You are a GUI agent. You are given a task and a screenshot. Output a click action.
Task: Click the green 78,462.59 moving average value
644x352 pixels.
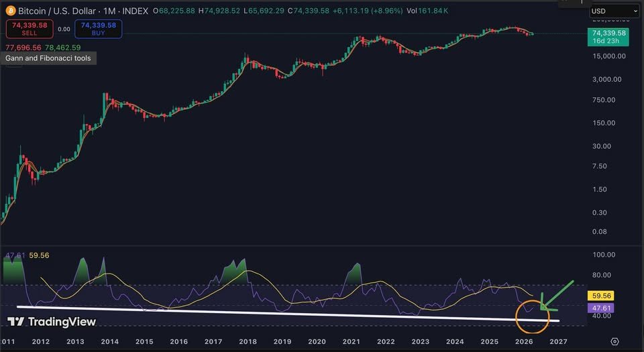[62, 48]
